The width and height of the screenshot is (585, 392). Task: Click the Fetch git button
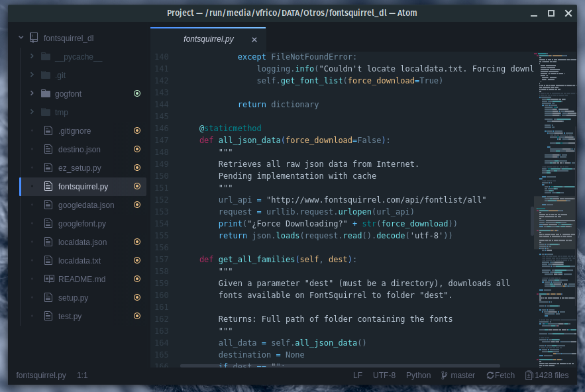tap(500, 375)
